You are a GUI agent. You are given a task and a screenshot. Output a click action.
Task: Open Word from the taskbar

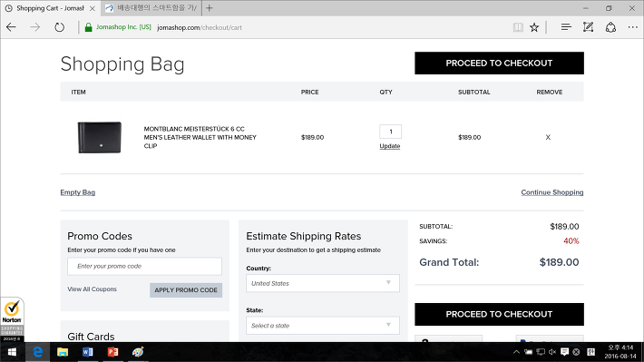pyautogui.click(x=87, y=352)
